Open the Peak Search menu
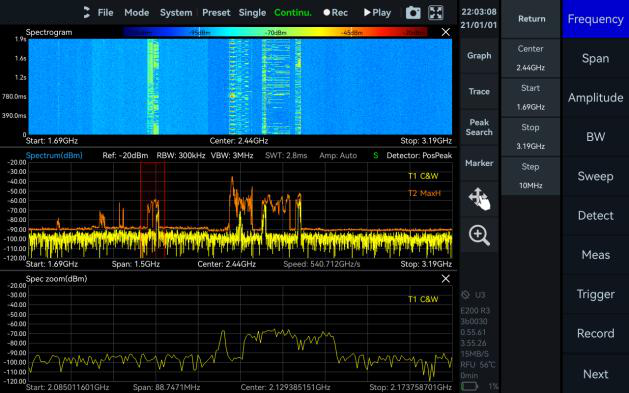The height and width of the screenshot is (393, 629). pyautogui.click(x=479, y=127)
